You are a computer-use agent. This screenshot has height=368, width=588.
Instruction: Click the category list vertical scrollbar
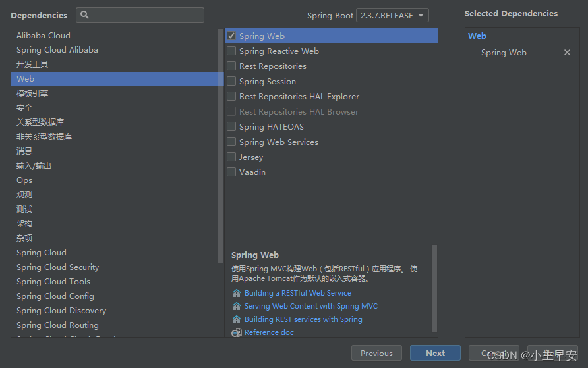(221, 145)
